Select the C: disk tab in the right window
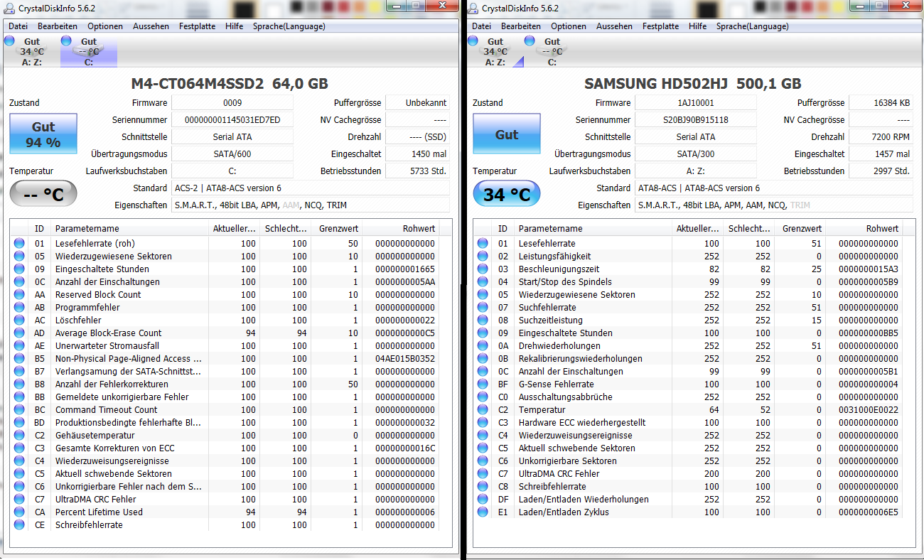Screen dimensions: 924x560 [x=552, y=52]
